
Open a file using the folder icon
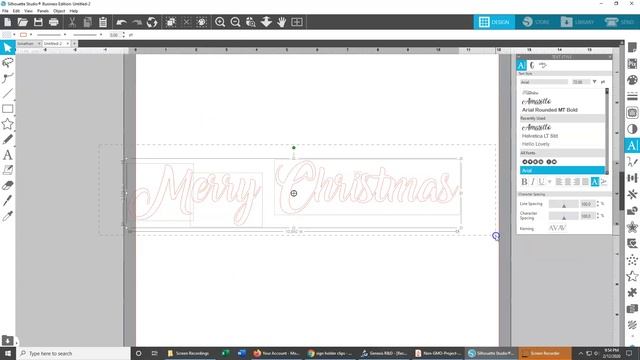point(22,22)
